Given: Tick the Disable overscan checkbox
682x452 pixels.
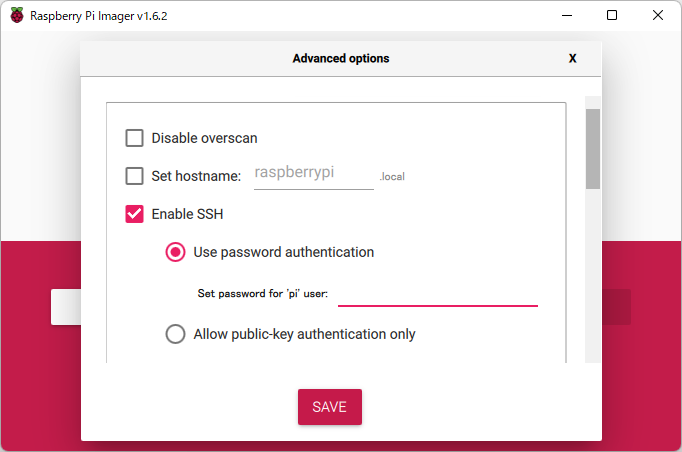Looking at the screenshot, I should (x=134, y=138).
